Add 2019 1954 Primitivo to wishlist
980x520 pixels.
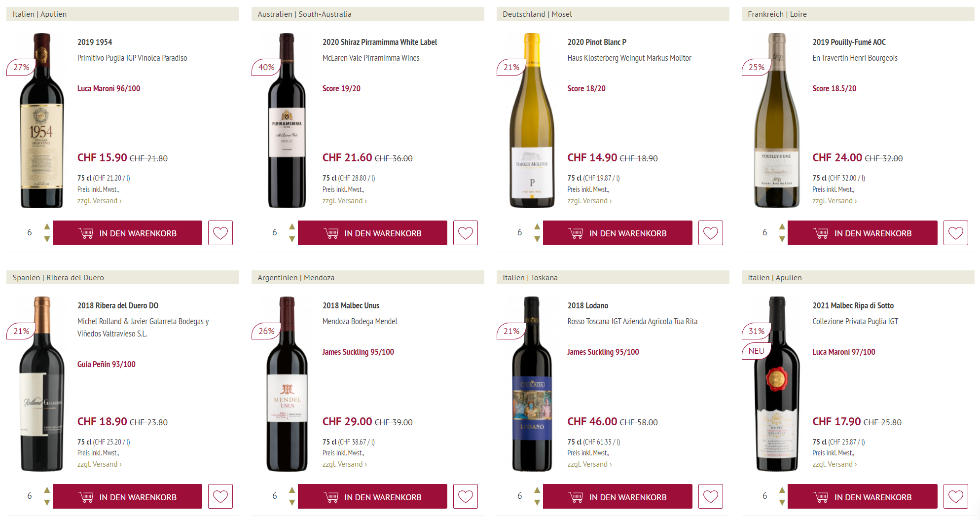(220, 233)
